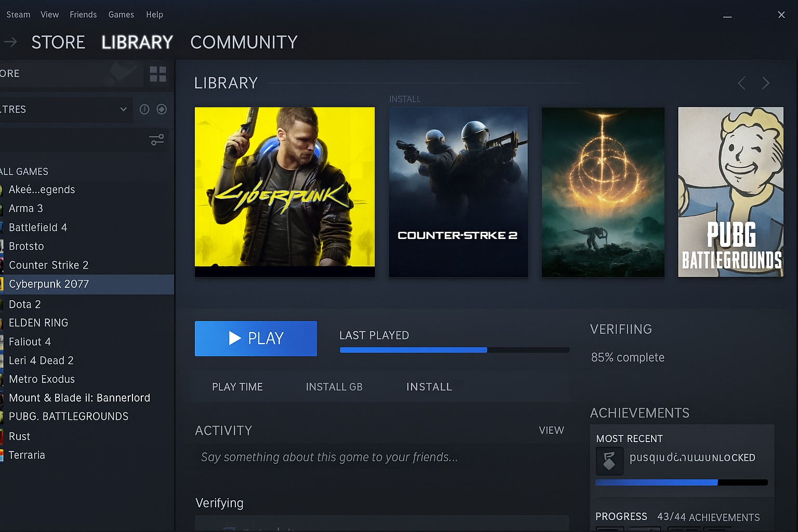Select Dota 2 in the game list
Image resolution: width=798 pixels, height=532 pixels.
click(x=25, y=304)
